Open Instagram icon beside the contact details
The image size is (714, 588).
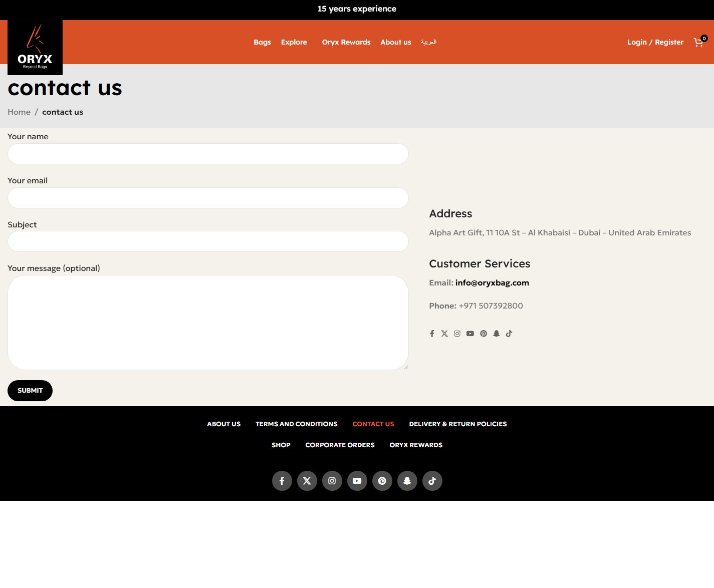pyautogui.click(x=457, y=334)
